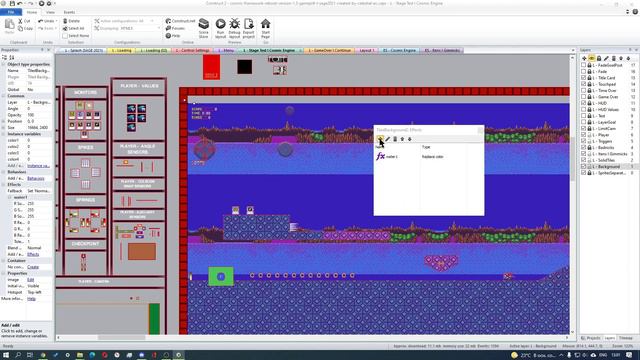Click the lock icon in the Layers toolbar
This screenshot has width=640, height=360.
tap(599, 58)
